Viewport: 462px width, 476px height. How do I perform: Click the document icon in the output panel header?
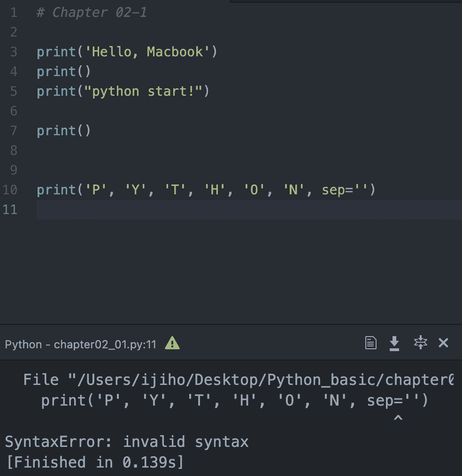point(371,343)
